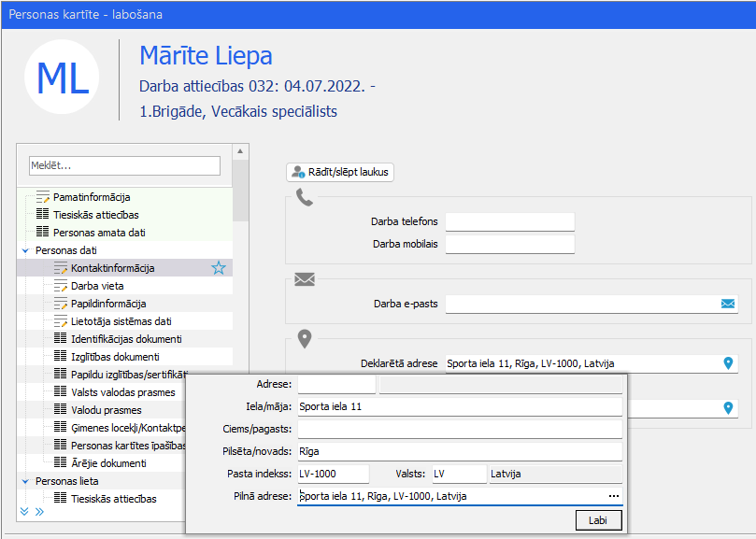Viewport: 756px width, 539px height.
Task: Click the Iela/māja field
Action: 460,406
